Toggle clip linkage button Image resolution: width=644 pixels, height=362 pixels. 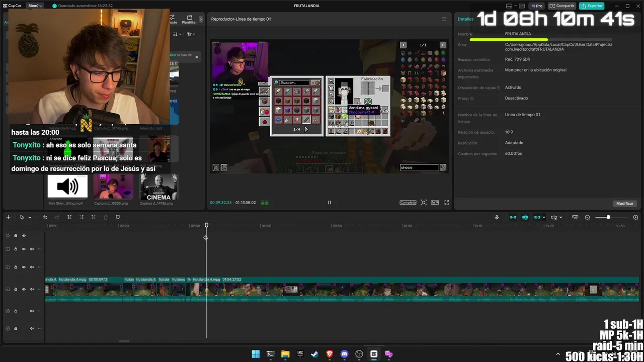point(537,217)
